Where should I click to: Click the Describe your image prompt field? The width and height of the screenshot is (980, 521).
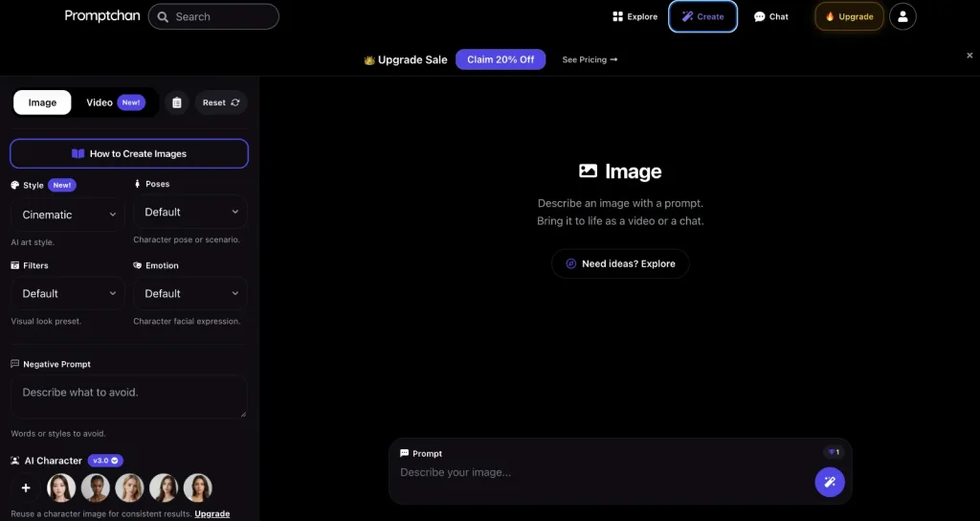coord(603,472)
